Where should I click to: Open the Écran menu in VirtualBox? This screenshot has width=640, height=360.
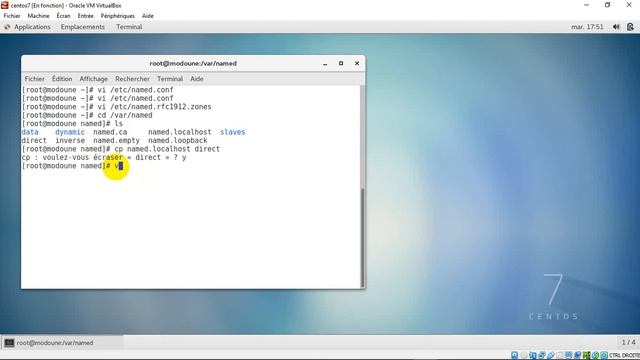[x=63, y=16]
